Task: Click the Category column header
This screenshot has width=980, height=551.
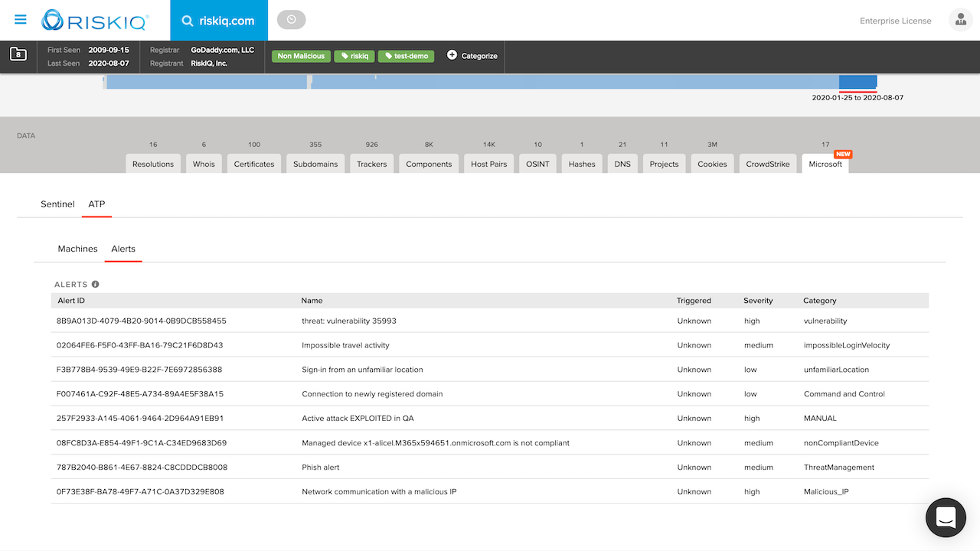Action: coord(819,301)
